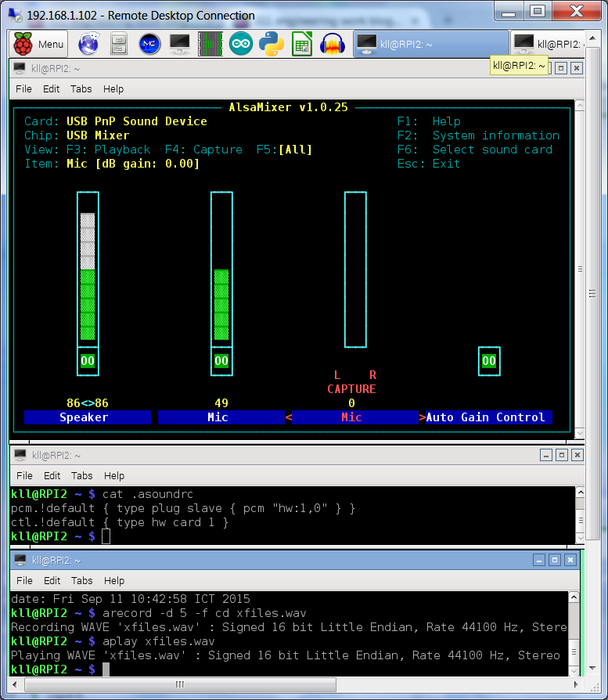Launch the spreadsheet application icon
This screenshot has height=700, width=608.
click(302, 44)
